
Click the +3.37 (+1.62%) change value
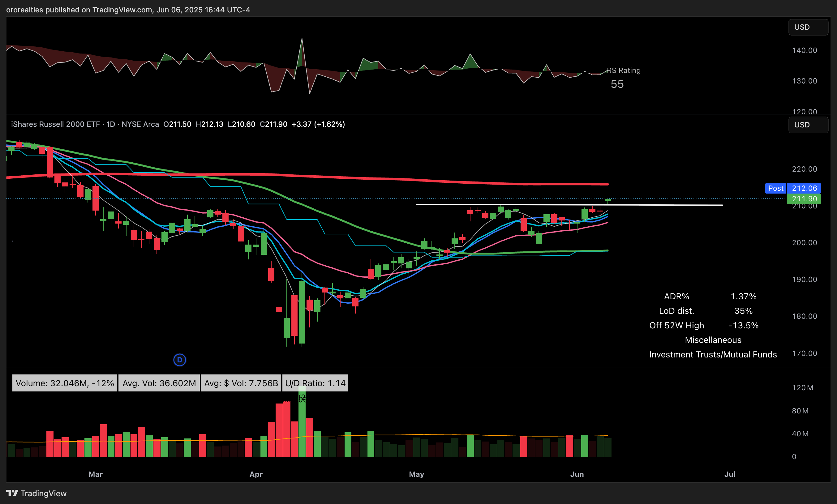pyautogui.click(x=318, y=124)
